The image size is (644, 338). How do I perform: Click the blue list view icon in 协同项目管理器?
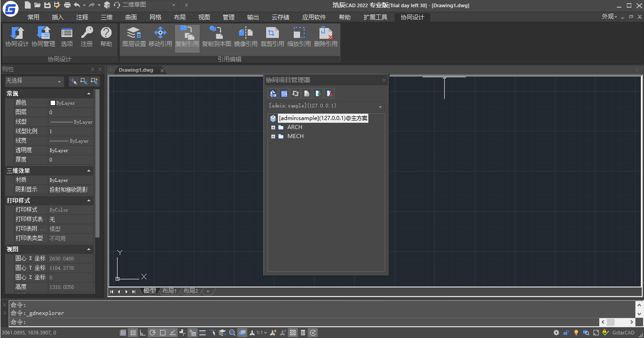tap(284, 93)
